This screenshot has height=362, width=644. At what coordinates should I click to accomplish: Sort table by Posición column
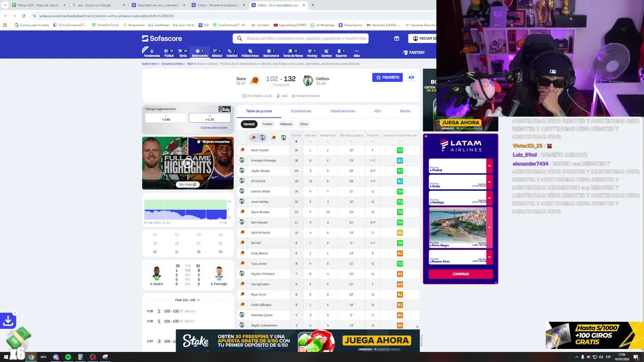[373, 137]
